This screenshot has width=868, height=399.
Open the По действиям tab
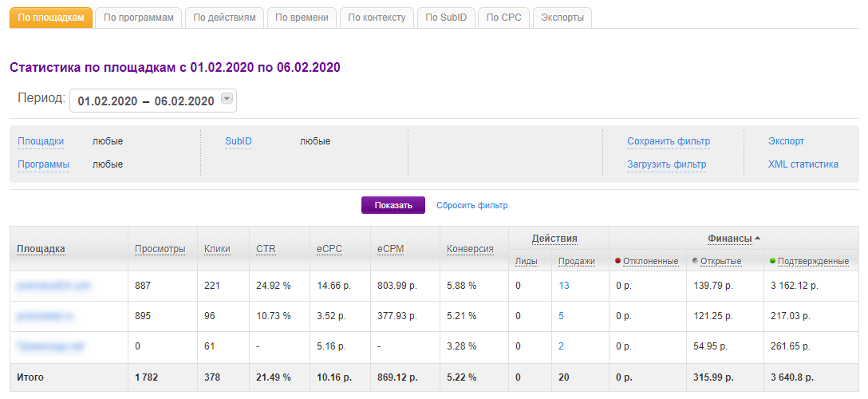pos(224,18)
